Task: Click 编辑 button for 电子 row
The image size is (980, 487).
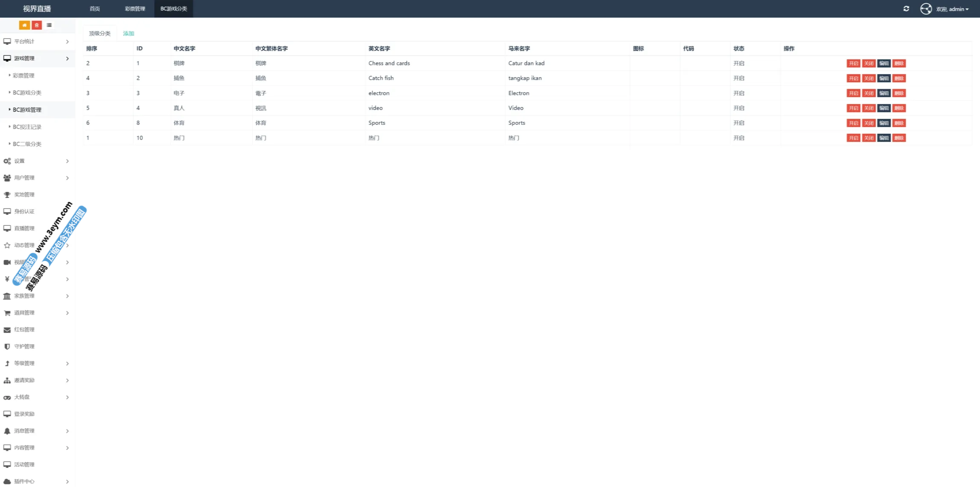Action: [x=884, y=93]
